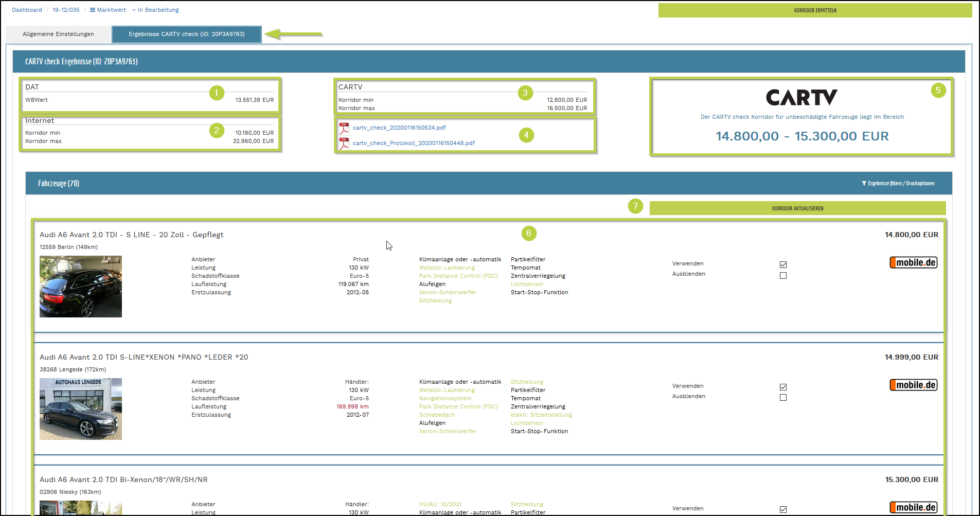
Task: Click the PDF icon for cartv_check_20200116150534.pdf
Action: click(x=344, y=128)
